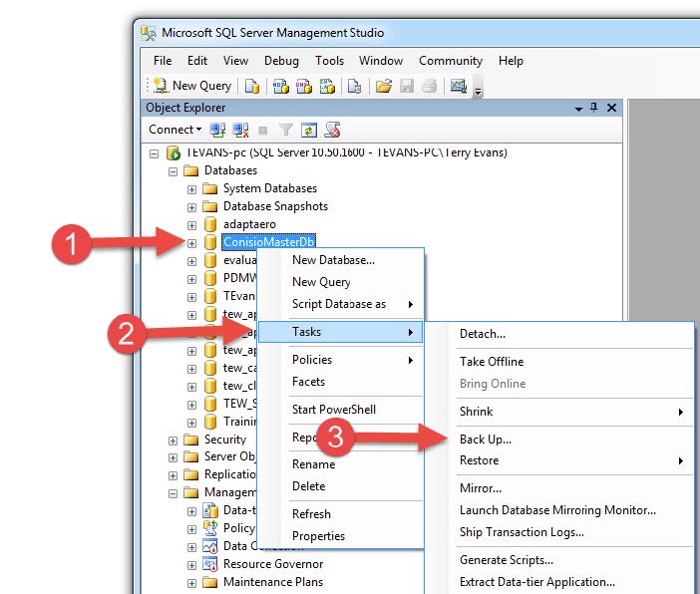The width and height of the screenshot is (700, 594).
Task: Expand the ConisioMasterDb database node
Action: pyautogui.click(x=191, y=243)
